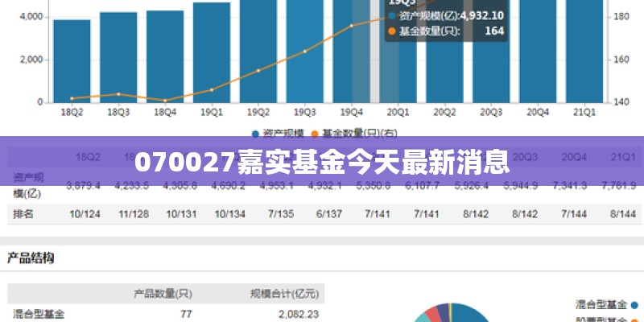Select the 18Q4 asset bar
644x322 pixels.
click(165, 56)
